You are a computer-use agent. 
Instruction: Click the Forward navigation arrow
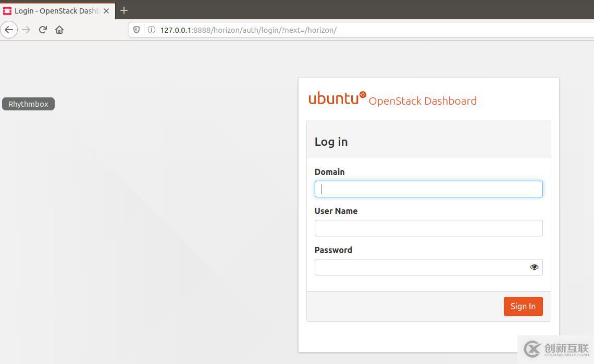pos(26,30)
